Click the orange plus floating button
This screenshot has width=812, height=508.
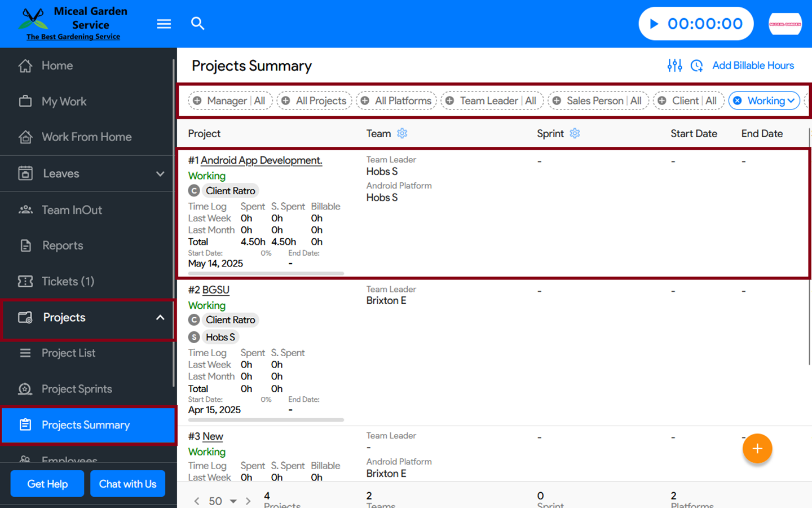[x=757, y=449]
